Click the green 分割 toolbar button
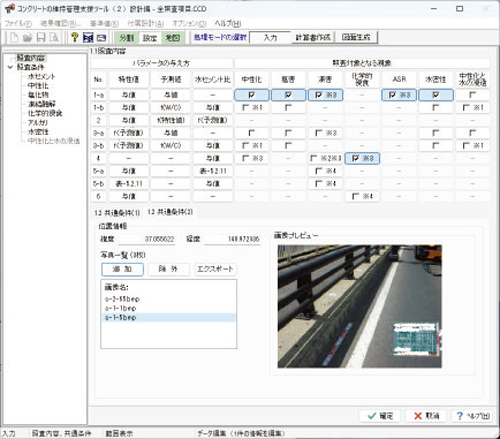This screenshot has height=439, width=500. (x=127, y=38)
